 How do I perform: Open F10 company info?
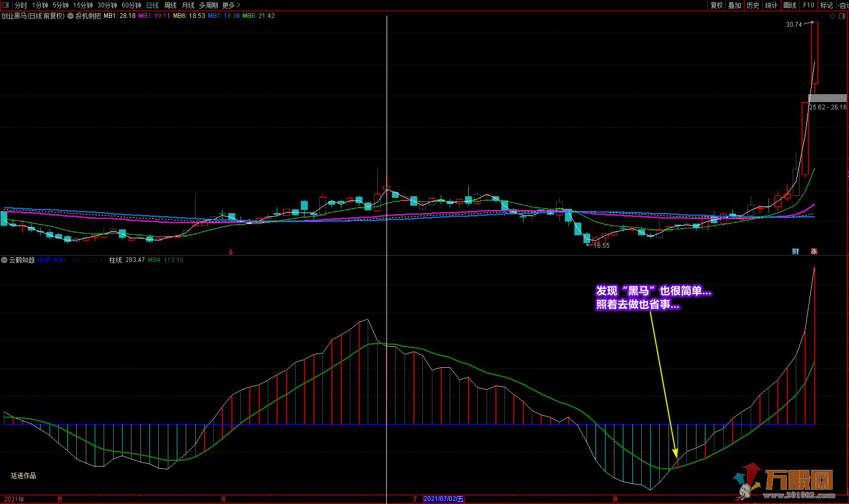point(808,5)
